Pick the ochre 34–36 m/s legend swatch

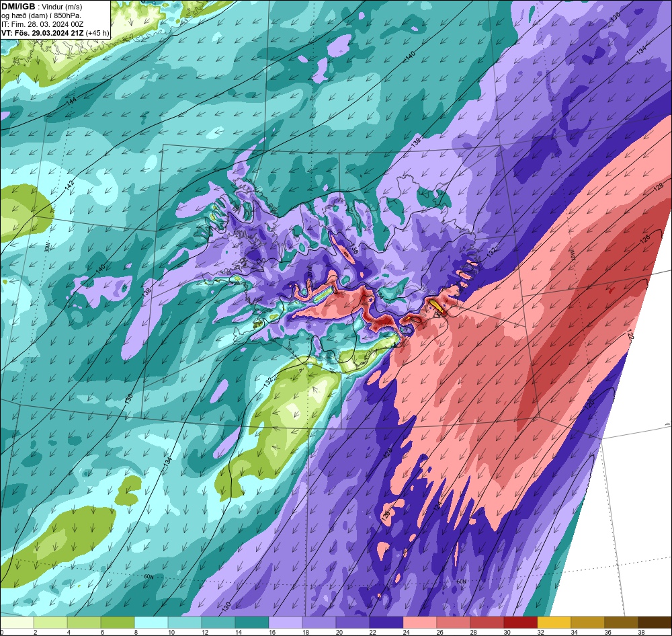point(587,623)
